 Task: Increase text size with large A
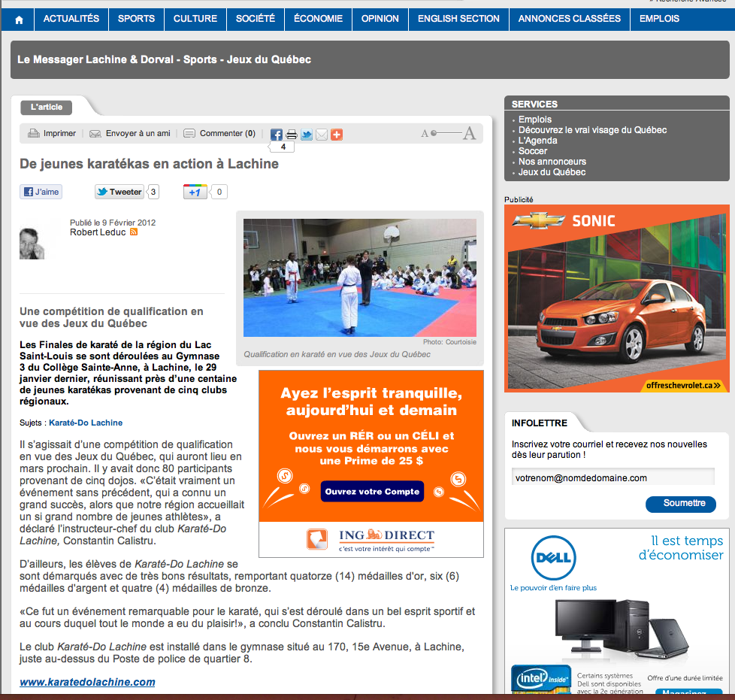469,133
